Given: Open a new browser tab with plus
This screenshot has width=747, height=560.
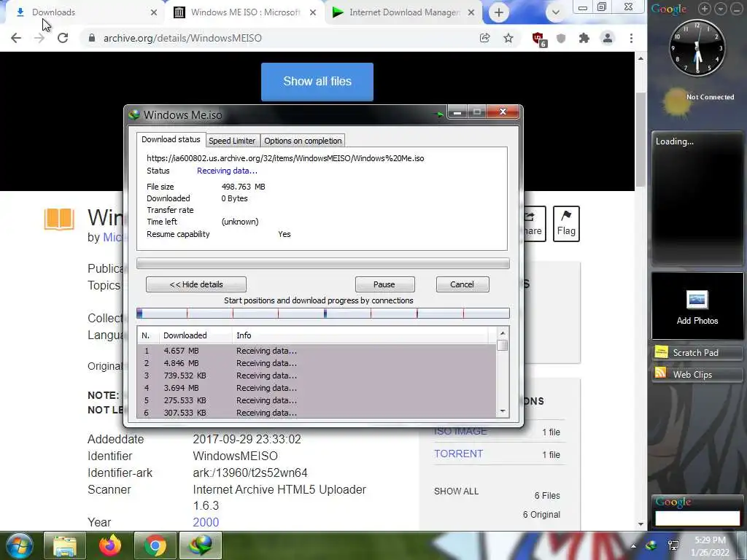Looking at the screenshot, I should click(x=499, y=12).
